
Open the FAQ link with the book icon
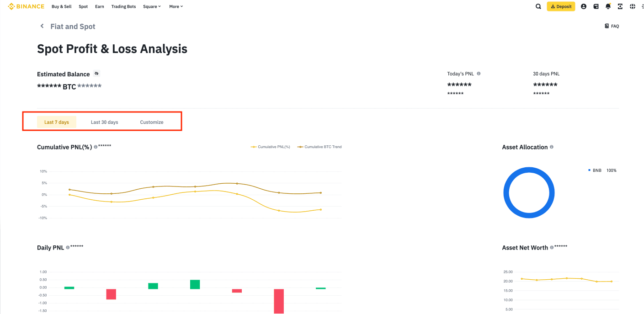coord(612,26)
